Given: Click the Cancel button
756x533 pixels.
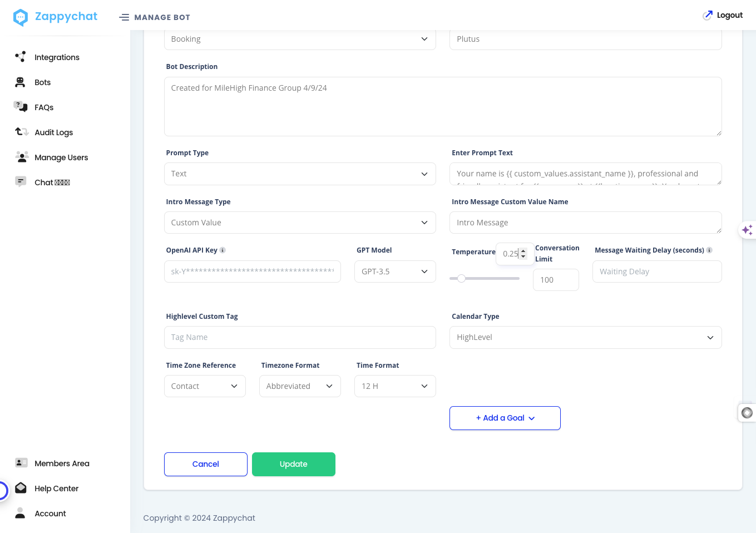Looking at the screenshot, I should (x=206, y=464).
